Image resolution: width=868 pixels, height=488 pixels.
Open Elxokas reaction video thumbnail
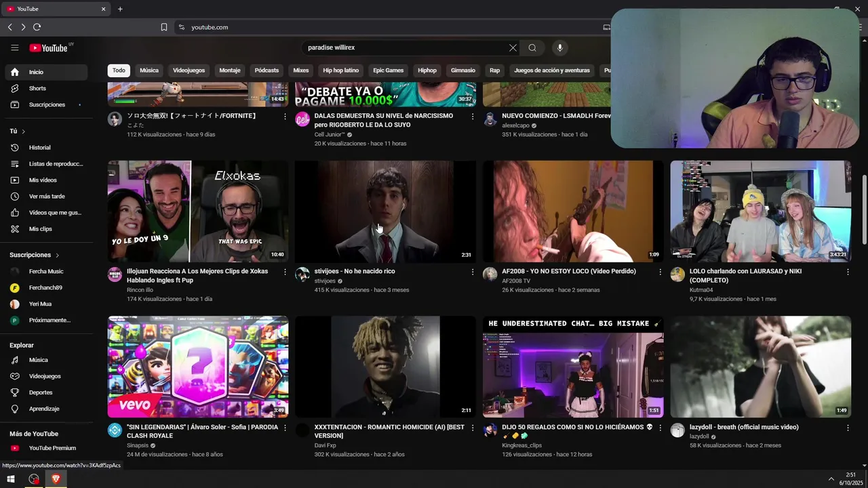click(198, 211)
